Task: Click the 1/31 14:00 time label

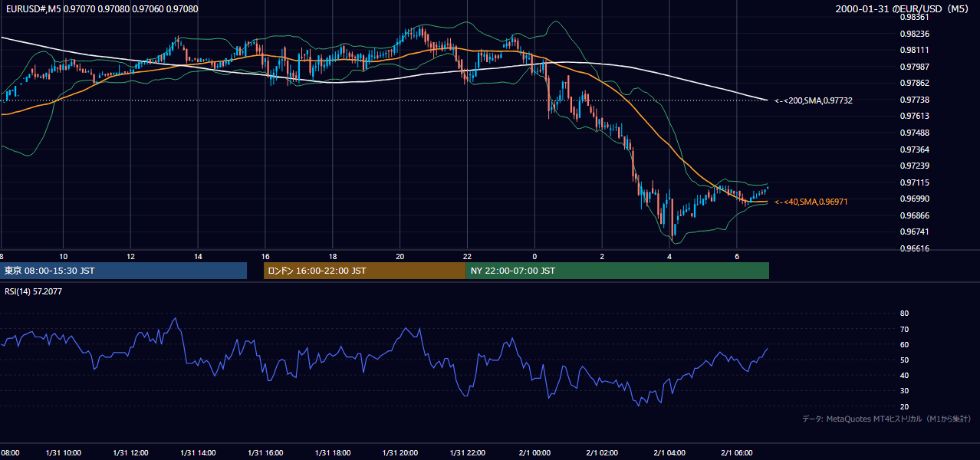Action: pyautogui.click(x=198, y=452)
